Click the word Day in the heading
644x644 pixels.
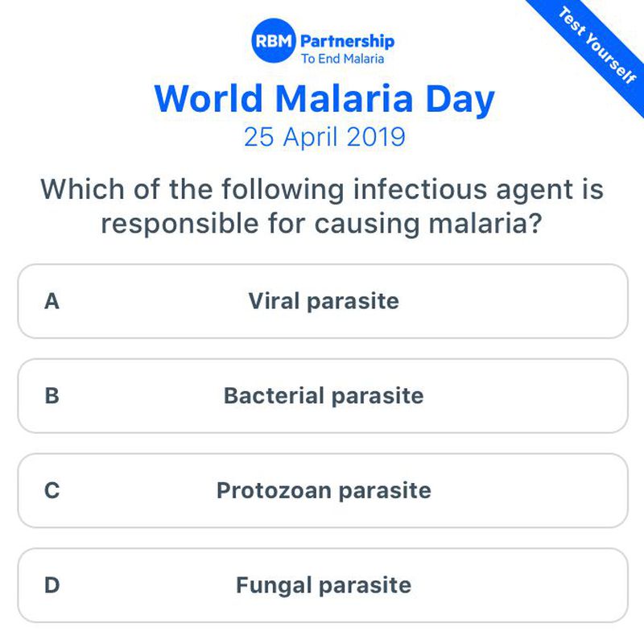[x=459, y=98]
